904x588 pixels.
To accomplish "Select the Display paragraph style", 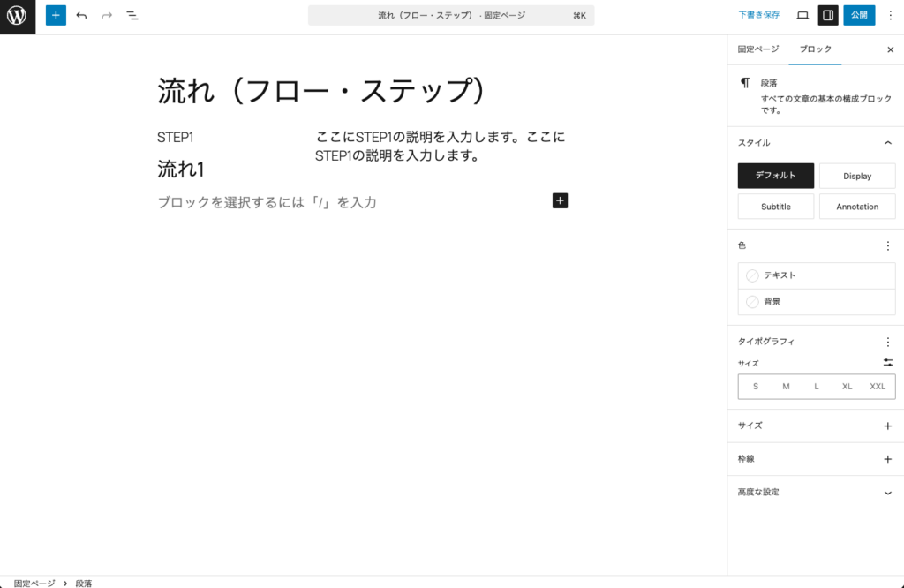I will (857, 176).
